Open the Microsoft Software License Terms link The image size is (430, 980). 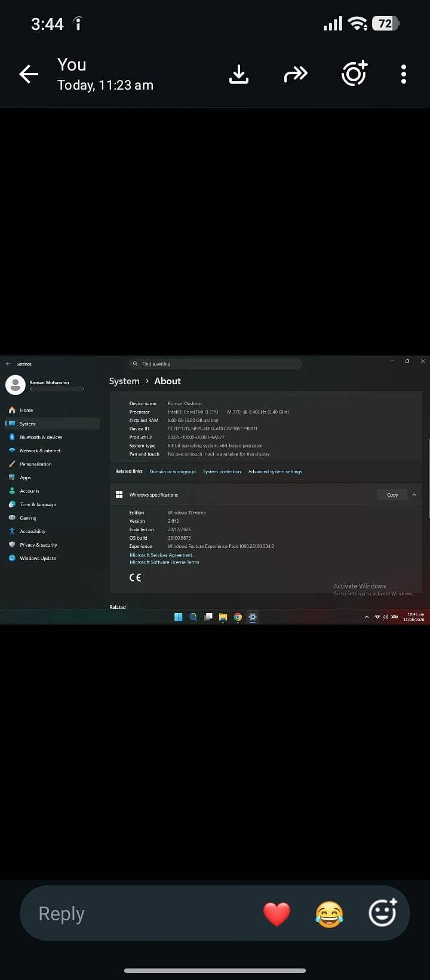click(x=164, y=562)
